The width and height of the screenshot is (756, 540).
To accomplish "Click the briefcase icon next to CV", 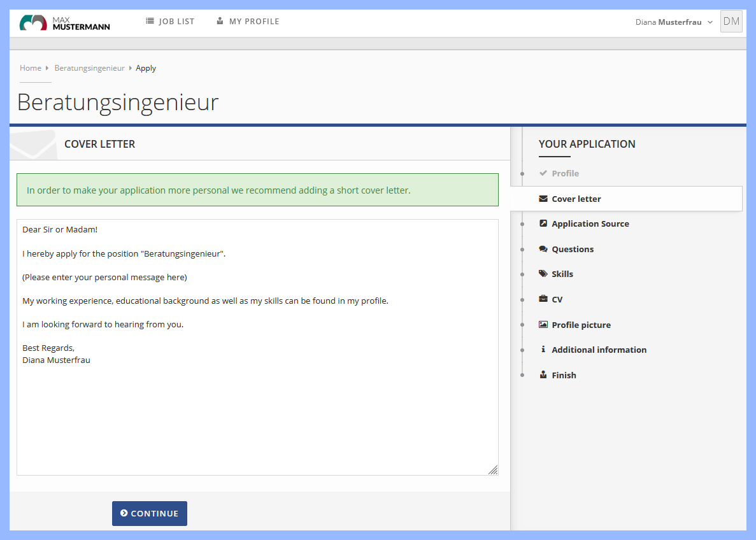I will point(543,299).
